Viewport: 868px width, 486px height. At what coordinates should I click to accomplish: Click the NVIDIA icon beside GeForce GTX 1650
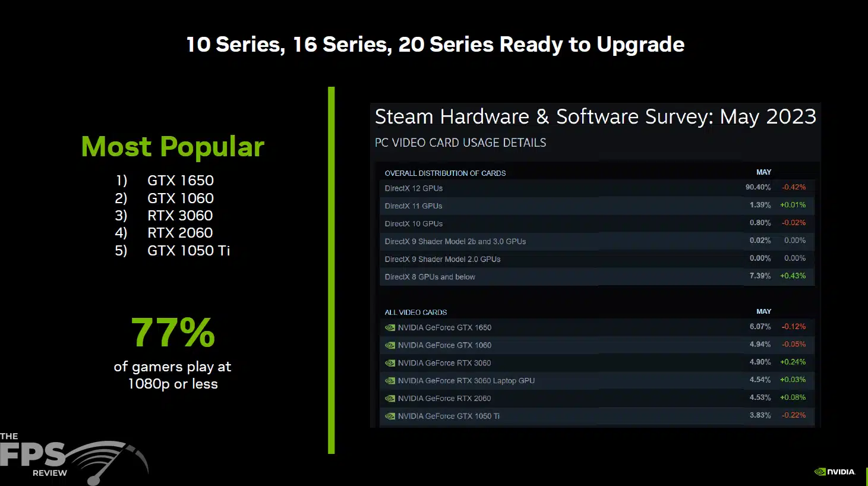click(390, 327)
